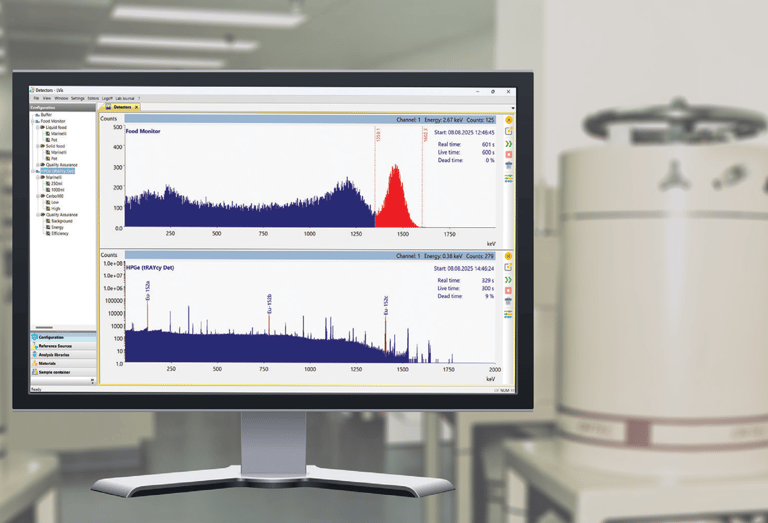Click the Sample container icon
This screenshot has width=768, height=523.
pyautogui.click(x=35, y=372)
